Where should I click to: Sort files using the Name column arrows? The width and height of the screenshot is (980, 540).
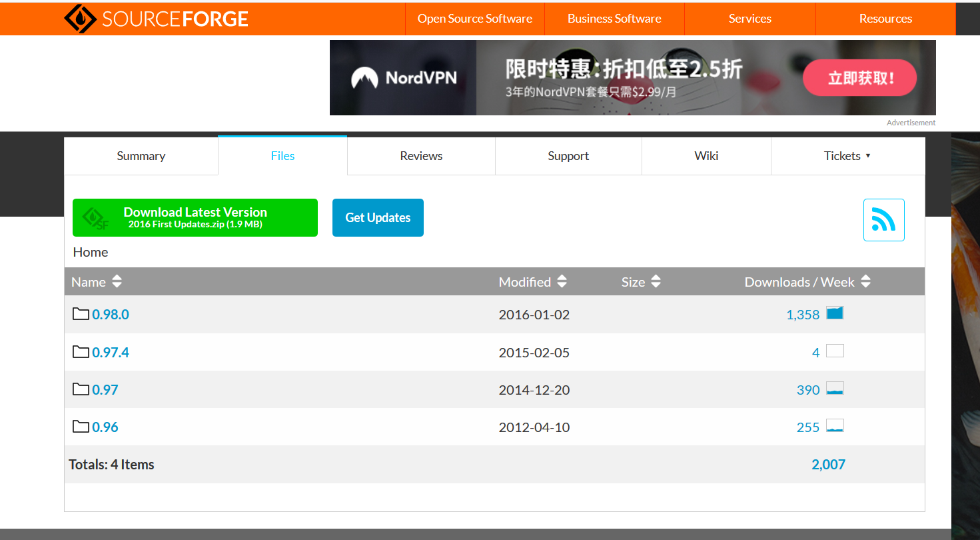point(117,281)
